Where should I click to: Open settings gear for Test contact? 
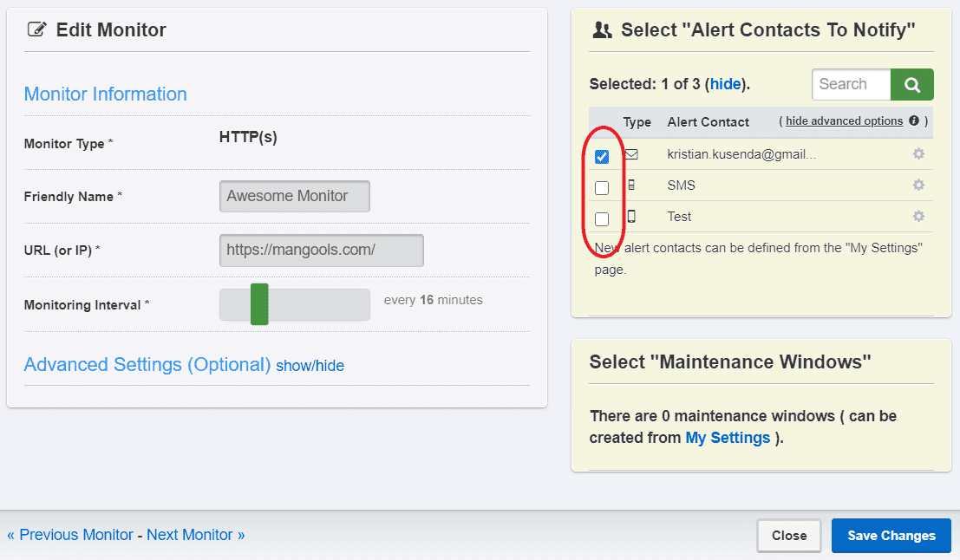coord(918,217)
